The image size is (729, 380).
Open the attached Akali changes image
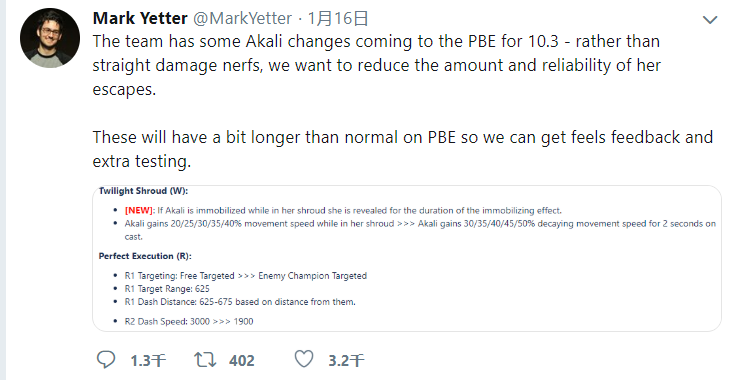[x=407, y=258]
